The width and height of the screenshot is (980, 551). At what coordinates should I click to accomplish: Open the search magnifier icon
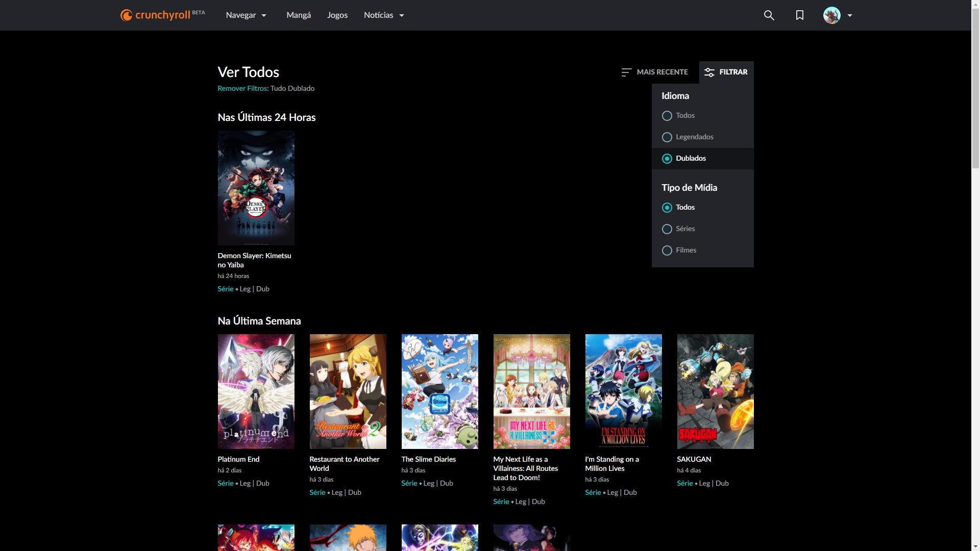pyautogui.click(x=769, y=15)
